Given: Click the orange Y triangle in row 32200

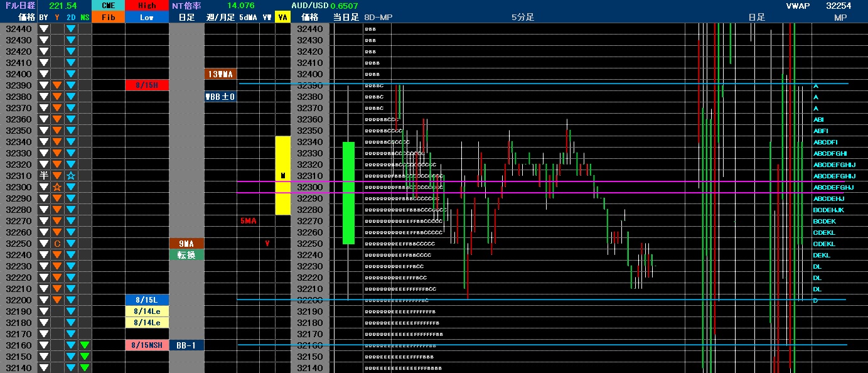Looking at the screenshot, I should click(x=57, y=300).
